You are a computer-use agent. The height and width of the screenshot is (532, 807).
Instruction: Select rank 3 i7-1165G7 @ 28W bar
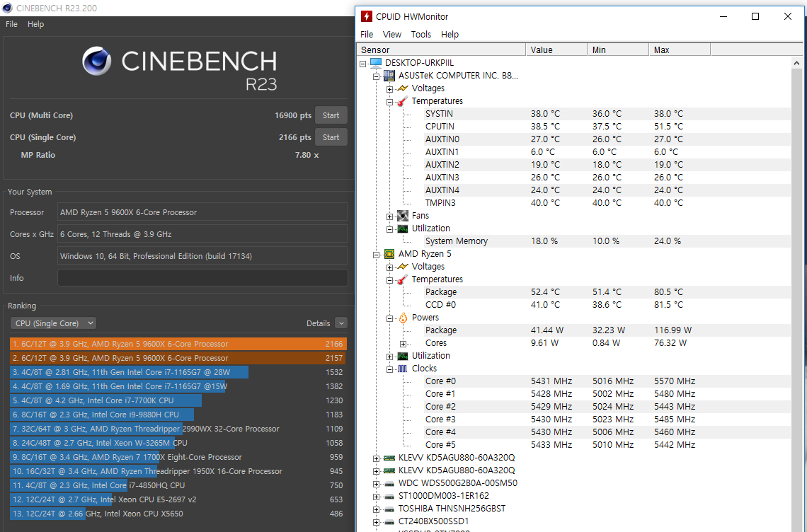(178, 372)
